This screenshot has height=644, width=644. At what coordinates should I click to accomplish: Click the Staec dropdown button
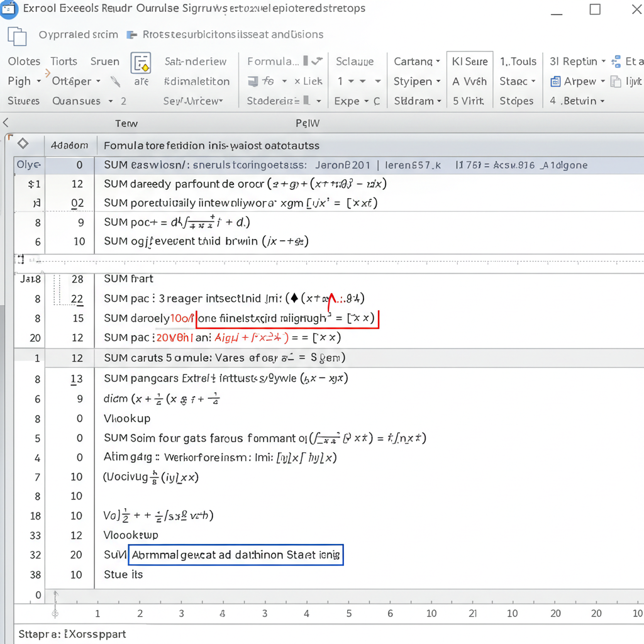click(x=518, y=81)
